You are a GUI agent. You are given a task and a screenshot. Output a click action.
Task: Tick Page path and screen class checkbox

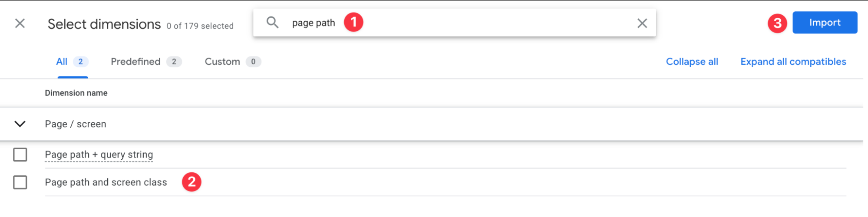pyautogui.click(x=20, y=183)
